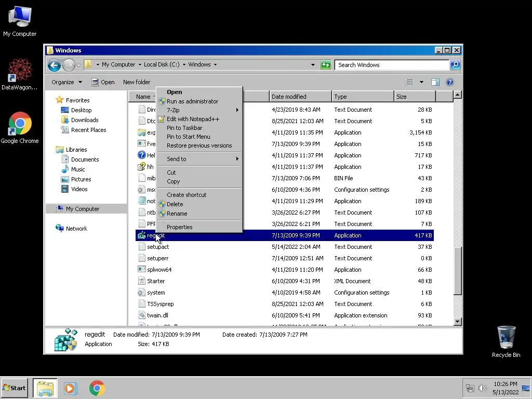The image size is (532, 399).
Task: Sort by the Date modified column header
Action: point(300,97)
